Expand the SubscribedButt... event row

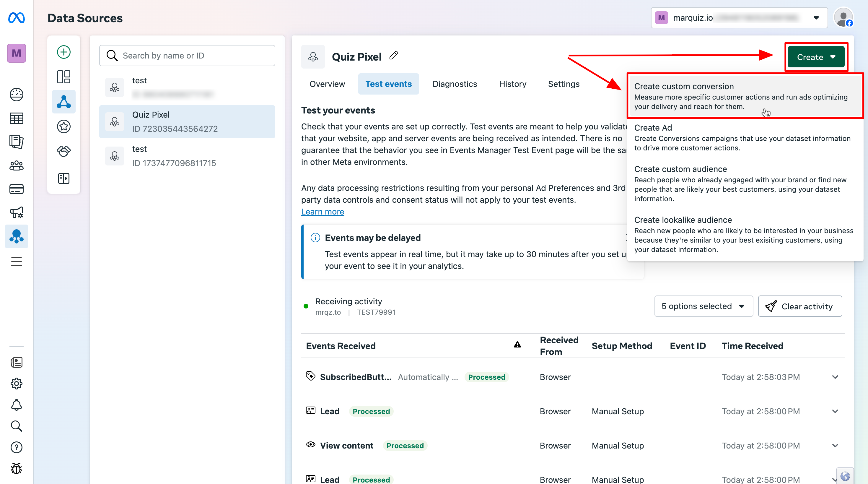(835, 377)
